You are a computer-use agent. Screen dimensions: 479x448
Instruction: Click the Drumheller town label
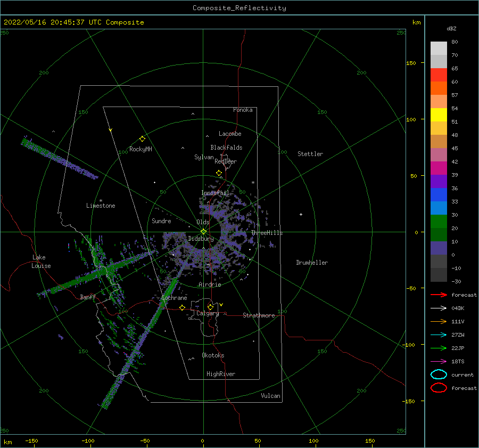312,263
